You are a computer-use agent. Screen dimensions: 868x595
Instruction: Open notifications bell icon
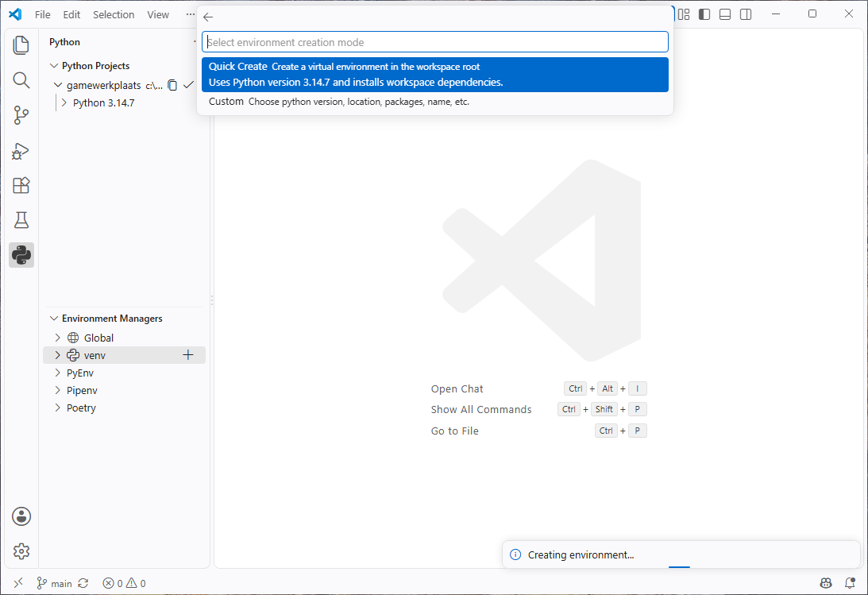pyautogui.click(x=850, y=583)
